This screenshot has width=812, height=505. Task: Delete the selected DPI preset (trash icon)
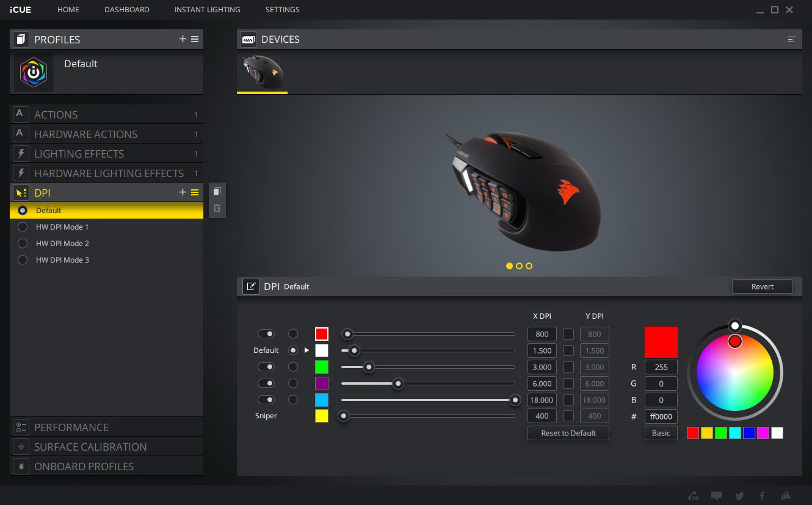[217, 208]
